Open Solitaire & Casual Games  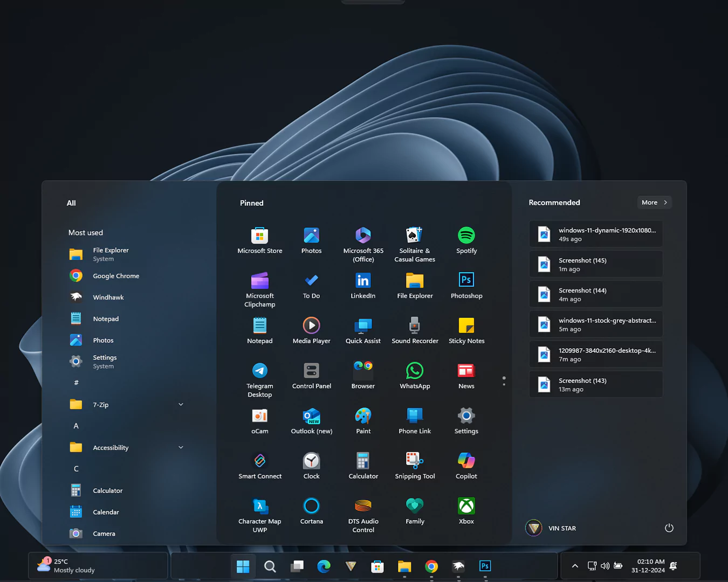coord(415,244)
